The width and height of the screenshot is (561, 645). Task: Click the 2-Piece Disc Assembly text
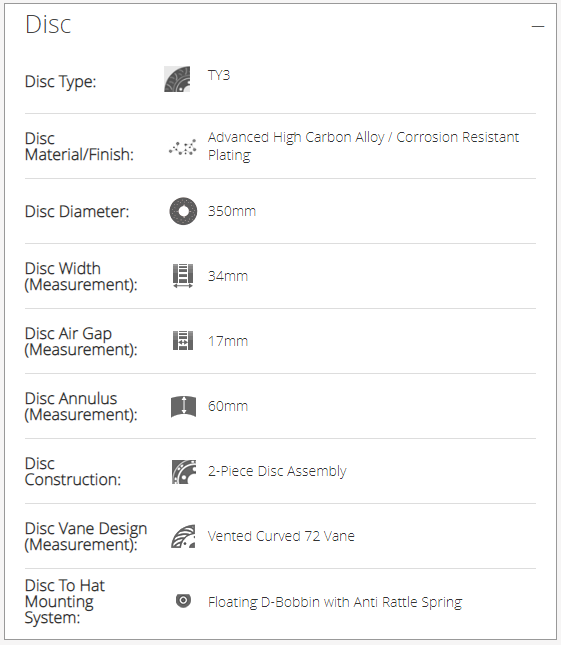[x=277, y=471]
